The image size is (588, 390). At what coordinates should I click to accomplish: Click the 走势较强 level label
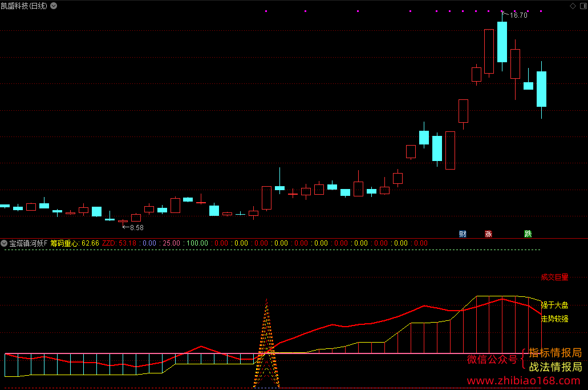(554, 319)
